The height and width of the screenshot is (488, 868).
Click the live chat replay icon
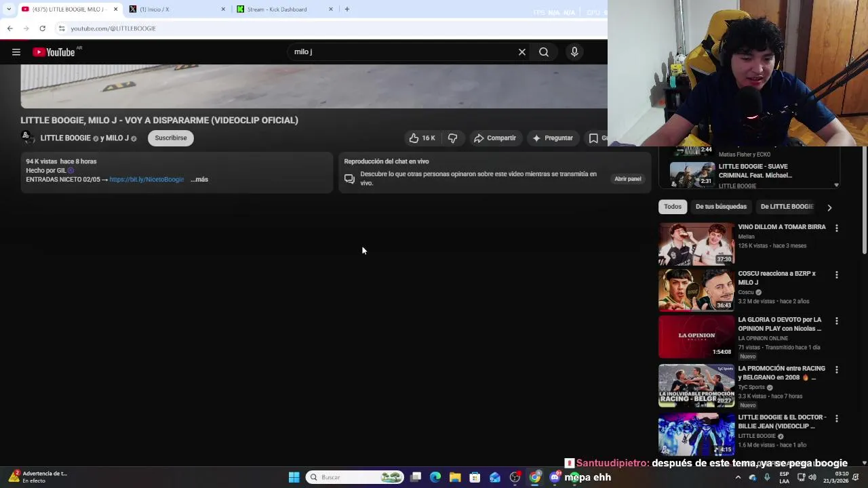click(x=349, y=179)
